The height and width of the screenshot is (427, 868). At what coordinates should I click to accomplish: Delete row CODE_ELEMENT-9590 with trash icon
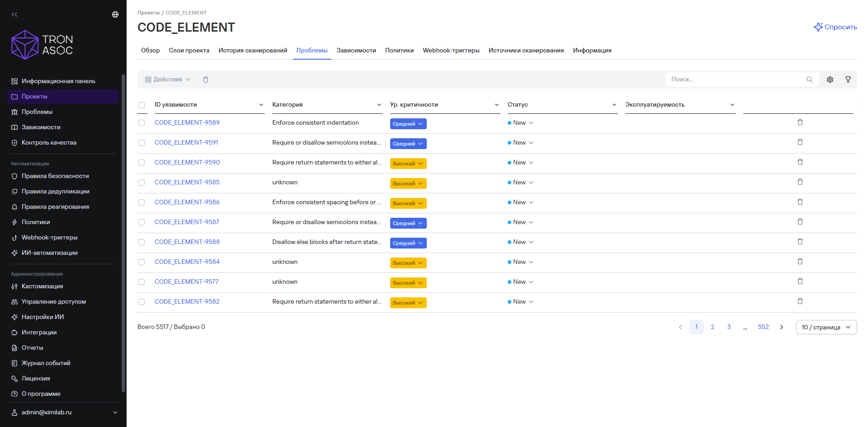click(800, 162)
